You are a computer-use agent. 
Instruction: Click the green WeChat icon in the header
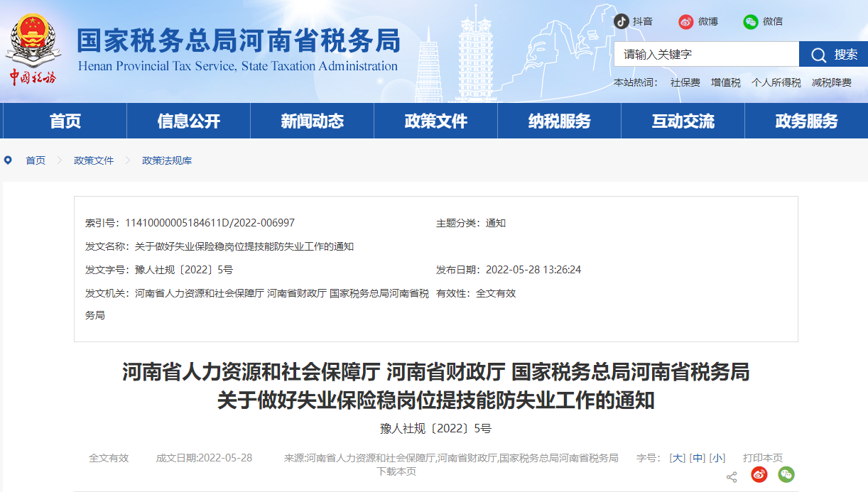tap(750, 22)
